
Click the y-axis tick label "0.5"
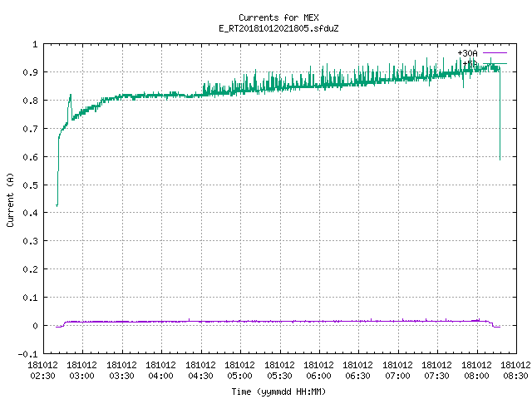(x=30, y=185)
